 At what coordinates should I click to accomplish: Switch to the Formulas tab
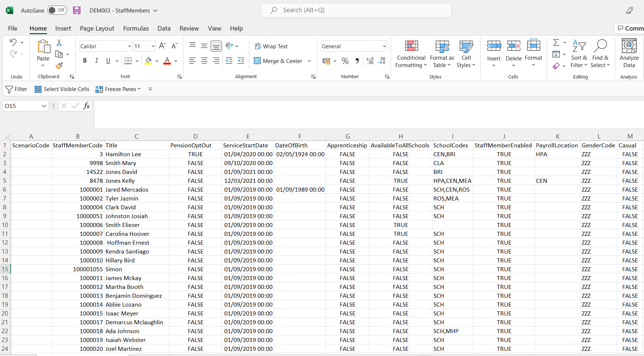[x=136, y=28]
